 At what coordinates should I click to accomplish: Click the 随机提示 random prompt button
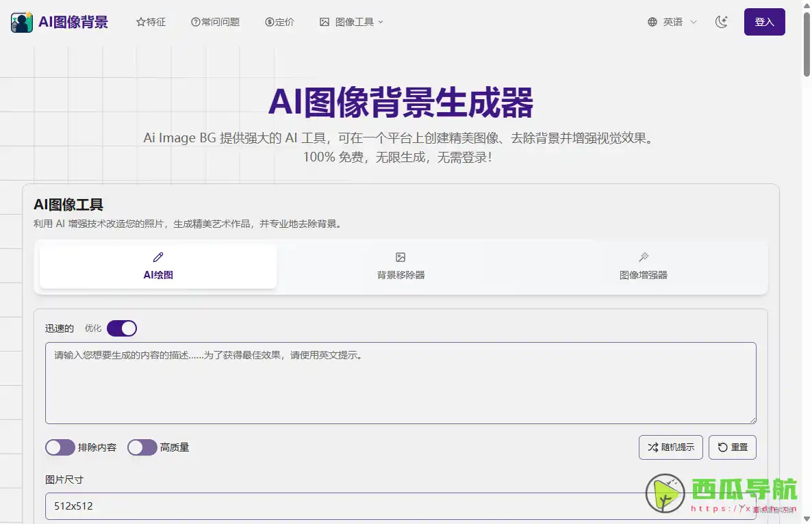(x=671, y=447)
